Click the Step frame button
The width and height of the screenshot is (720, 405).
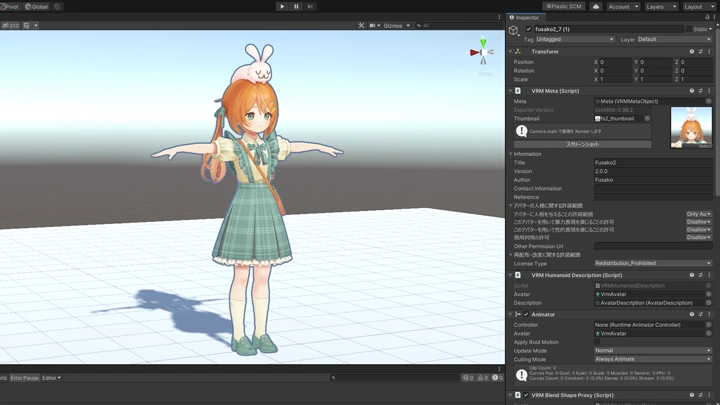point(310,6)
